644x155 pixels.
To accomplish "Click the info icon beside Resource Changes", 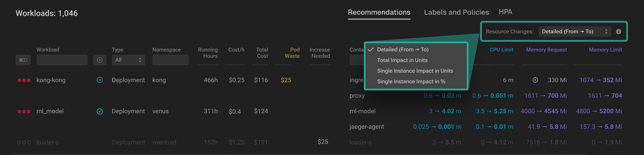I will click(619, 32).
